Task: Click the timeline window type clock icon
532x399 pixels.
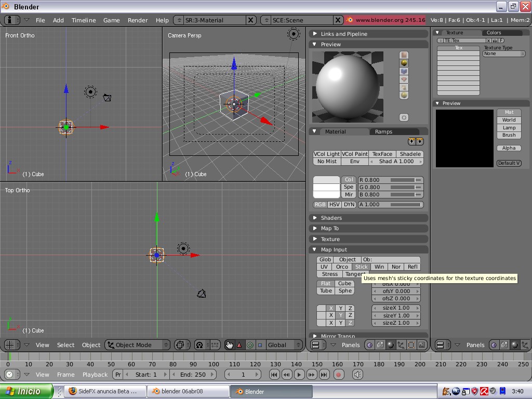Action: click(x=12, y=375)
